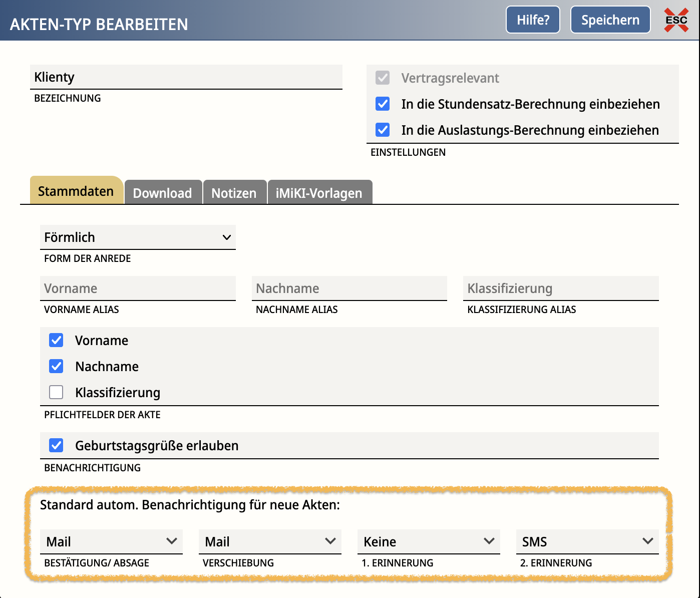
Task: Click the Hilfe? button
Action: (x=533, y=20)
